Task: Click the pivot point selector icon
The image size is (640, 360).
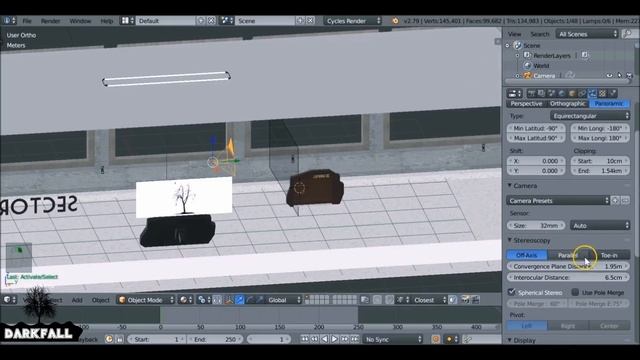Action: point(203,300)
